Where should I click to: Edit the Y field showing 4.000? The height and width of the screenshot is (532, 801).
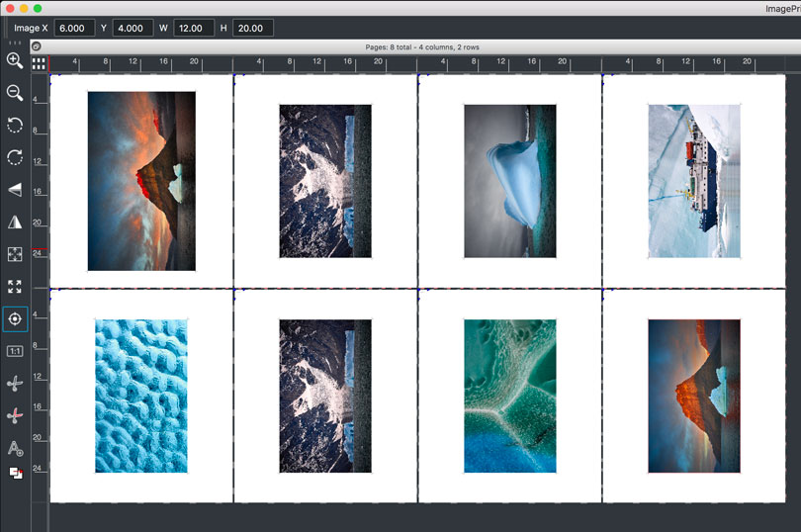(x=133, y=28)
